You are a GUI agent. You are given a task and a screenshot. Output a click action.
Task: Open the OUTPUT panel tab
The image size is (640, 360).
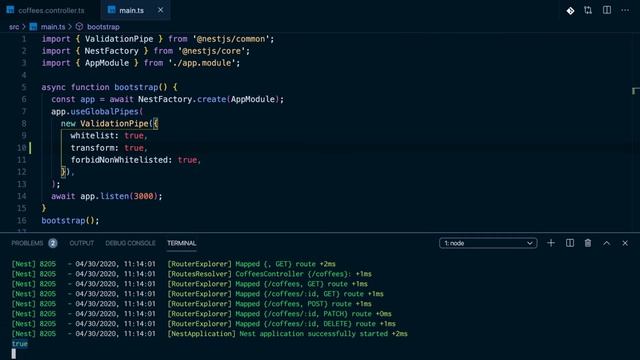[82, 243]
